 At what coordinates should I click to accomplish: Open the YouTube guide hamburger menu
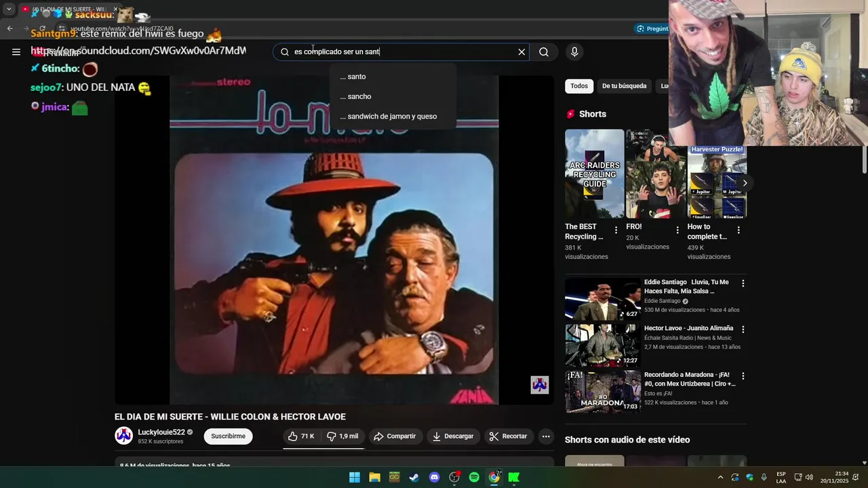pyautogui.click(x=16, y=52)
